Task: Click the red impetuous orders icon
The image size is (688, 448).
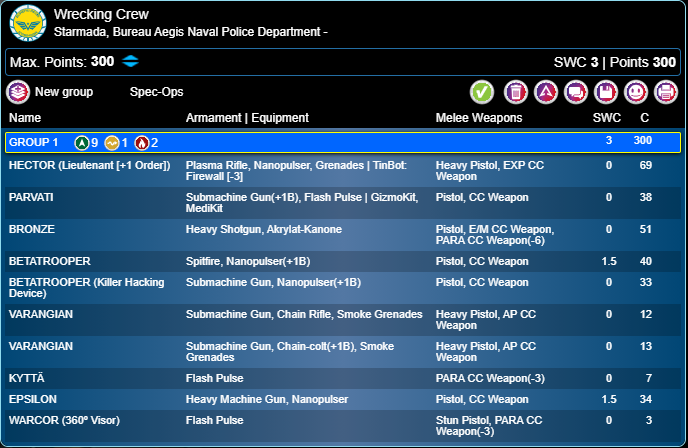Action: [142, 143]
